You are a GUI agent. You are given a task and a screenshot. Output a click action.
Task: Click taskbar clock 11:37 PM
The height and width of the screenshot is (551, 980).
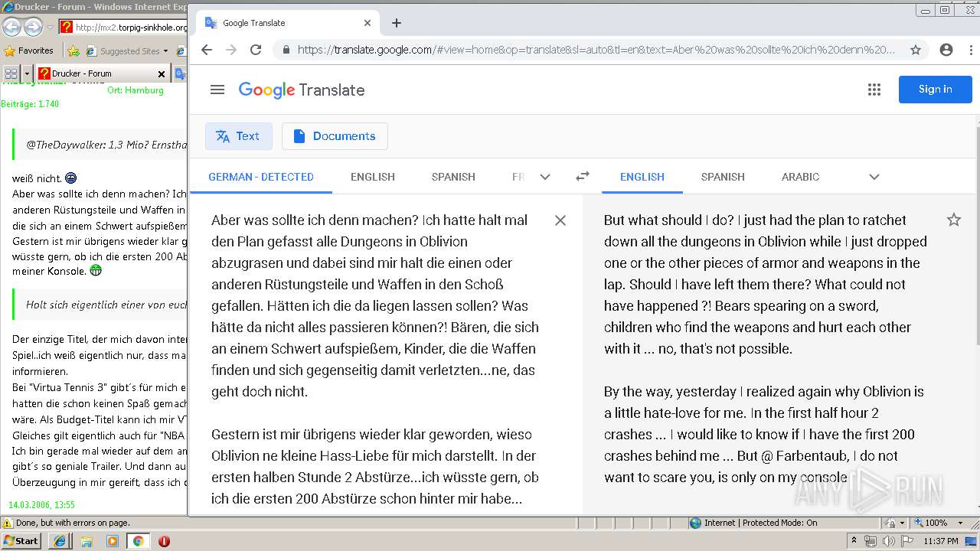coord(941,541)
